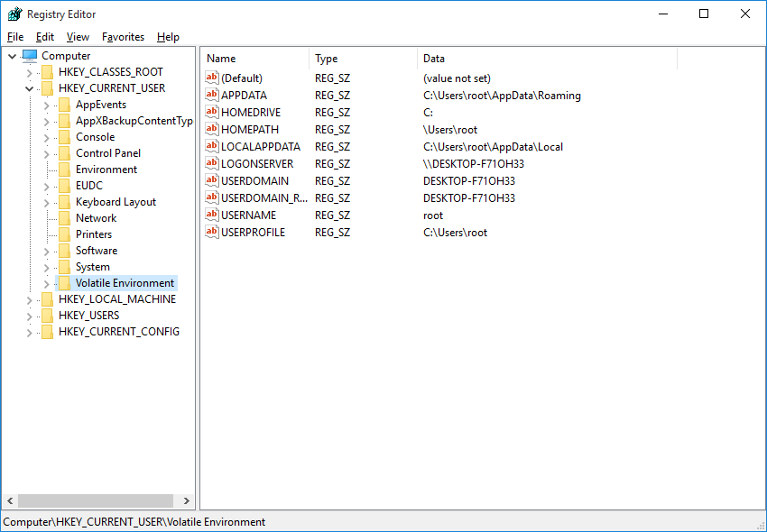Image resolution: width=767 pixels, height=532 pixels.
Task: Click the Control Panel folder icon
Action: tap(65, 153)
